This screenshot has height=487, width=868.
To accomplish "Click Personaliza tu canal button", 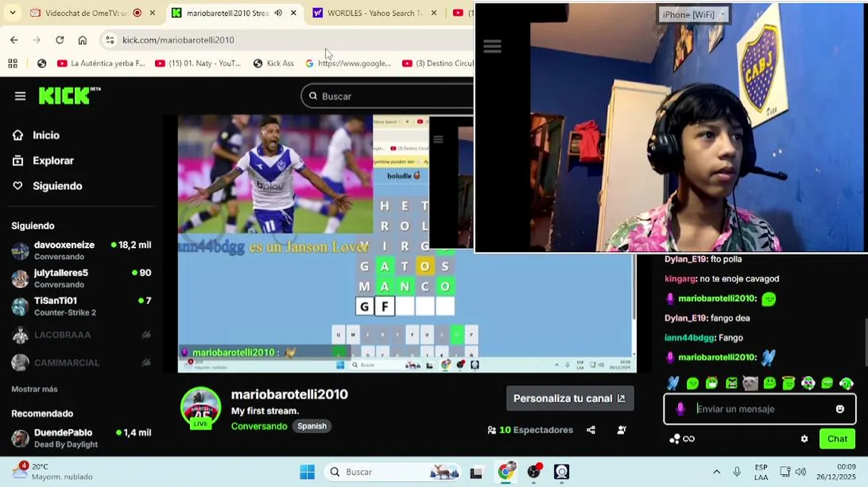I will pyautogui.click(x=570, y=398).
